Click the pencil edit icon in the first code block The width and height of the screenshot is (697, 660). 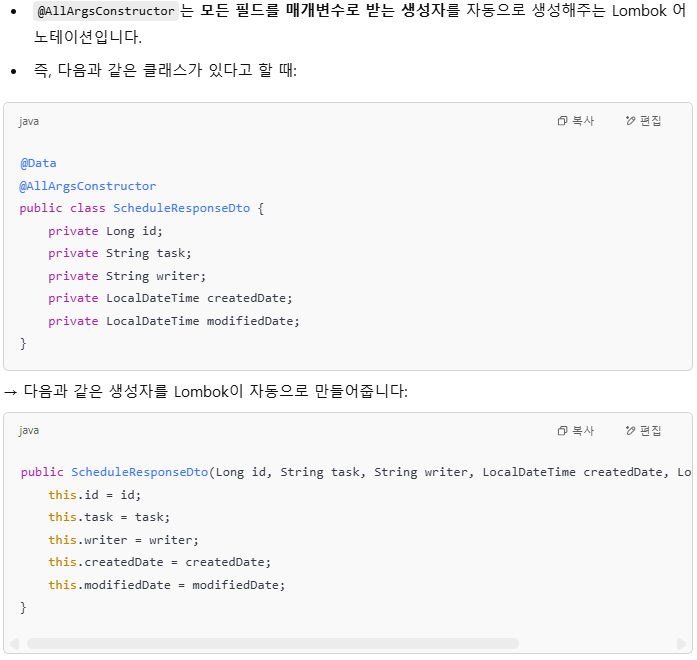tap(630, 120)
